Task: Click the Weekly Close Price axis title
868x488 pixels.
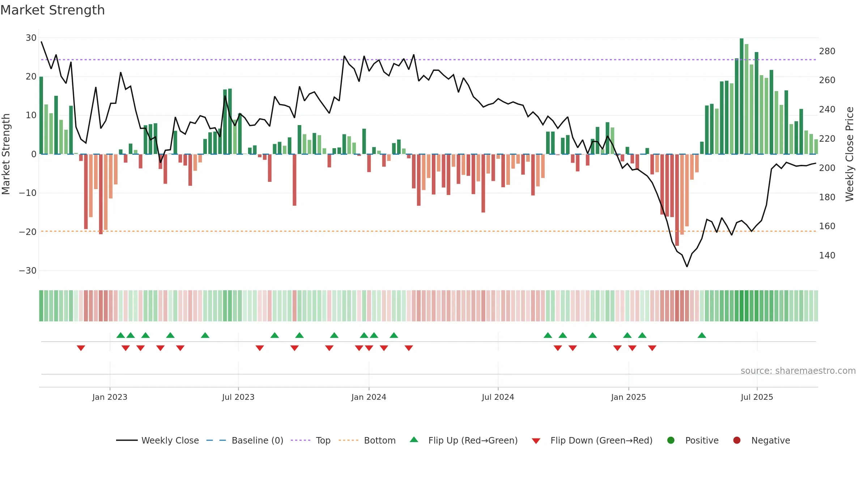Action: (x=850, y=154)
